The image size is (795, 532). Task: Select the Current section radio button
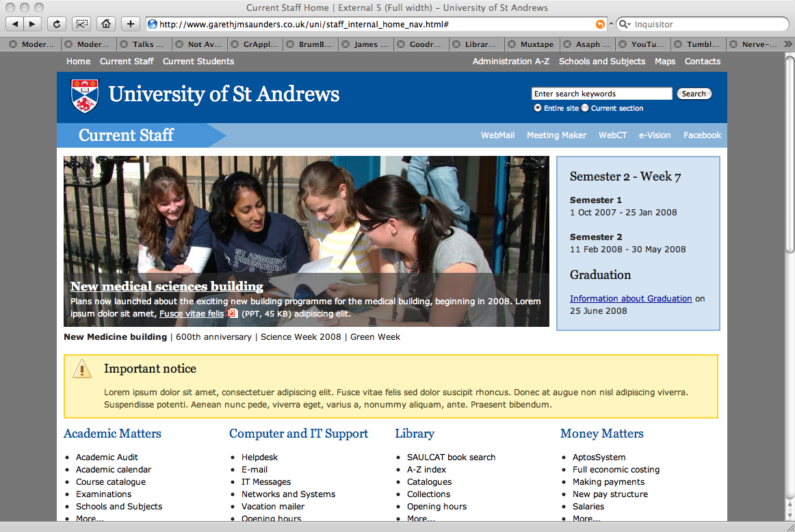tap(585, 108)
